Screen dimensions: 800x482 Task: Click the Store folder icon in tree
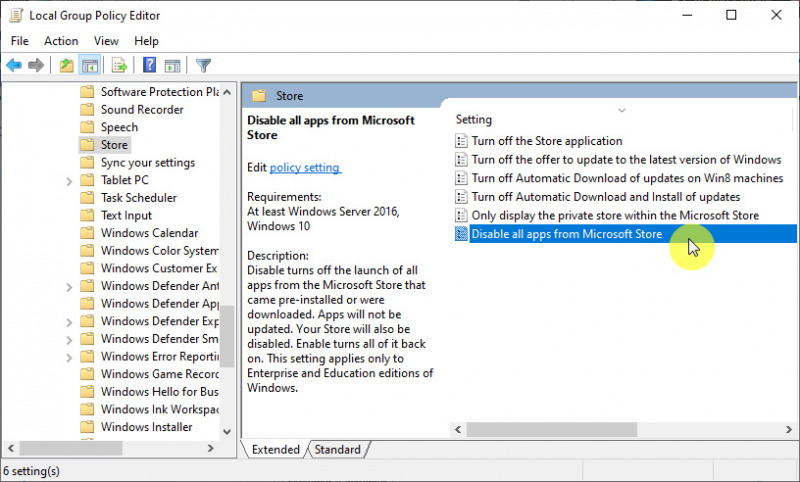coord(88,145)
